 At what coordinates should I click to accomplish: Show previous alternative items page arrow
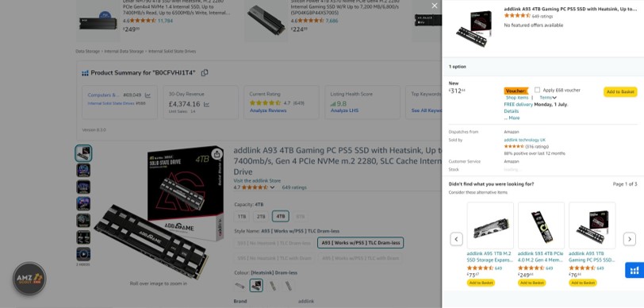click(456, 239)
